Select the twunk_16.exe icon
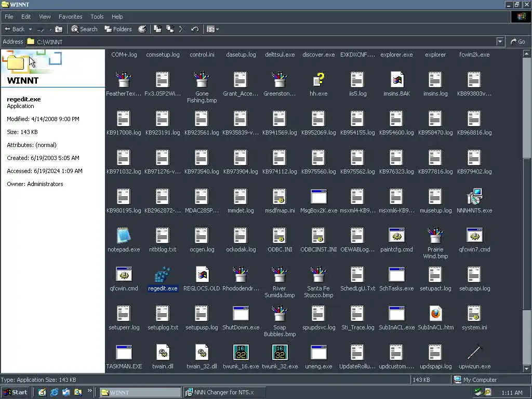 coord(241,352)
